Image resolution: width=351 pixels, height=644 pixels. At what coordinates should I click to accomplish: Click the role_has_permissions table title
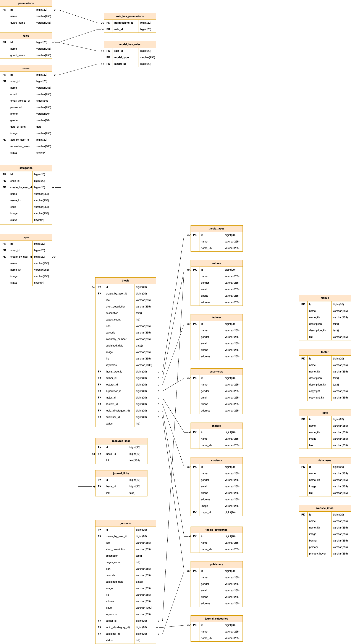pyautogui.click(x=130, y=16)
